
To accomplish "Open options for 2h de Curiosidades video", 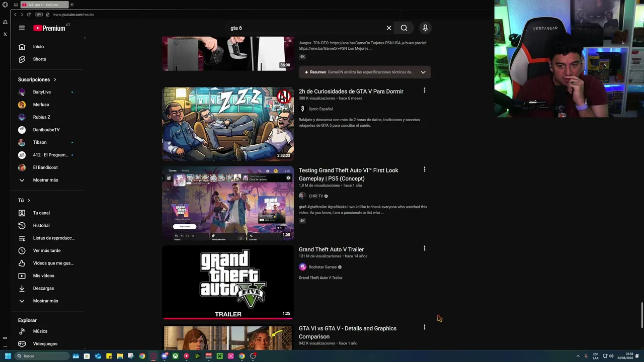I will click(x=424, y=90).
